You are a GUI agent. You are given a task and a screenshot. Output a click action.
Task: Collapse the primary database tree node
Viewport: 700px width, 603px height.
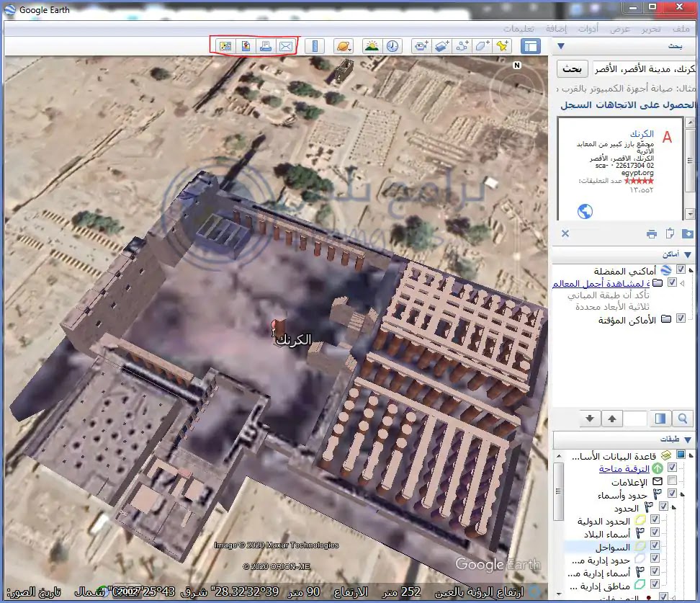[691, 455]
